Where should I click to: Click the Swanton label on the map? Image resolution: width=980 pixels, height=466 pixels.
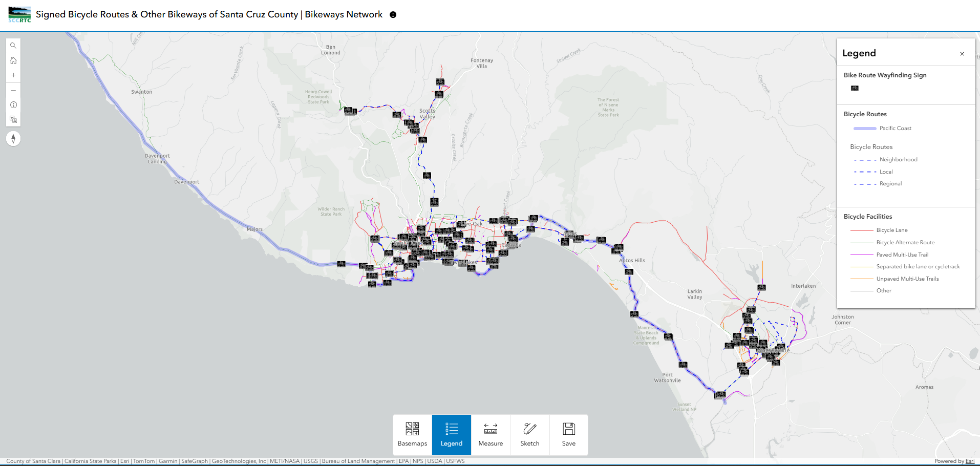pyautogui.click(x=141, y=92)
